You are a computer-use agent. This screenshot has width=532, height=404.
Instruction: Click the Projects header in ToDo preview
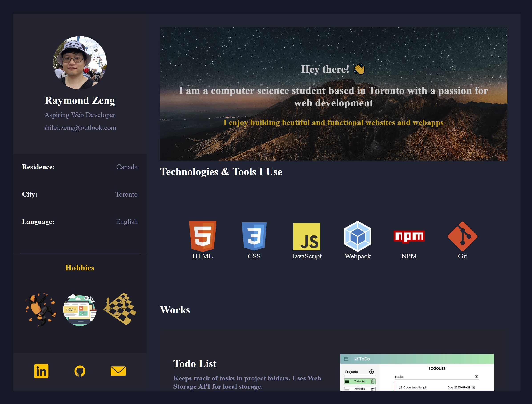(351, 372)
